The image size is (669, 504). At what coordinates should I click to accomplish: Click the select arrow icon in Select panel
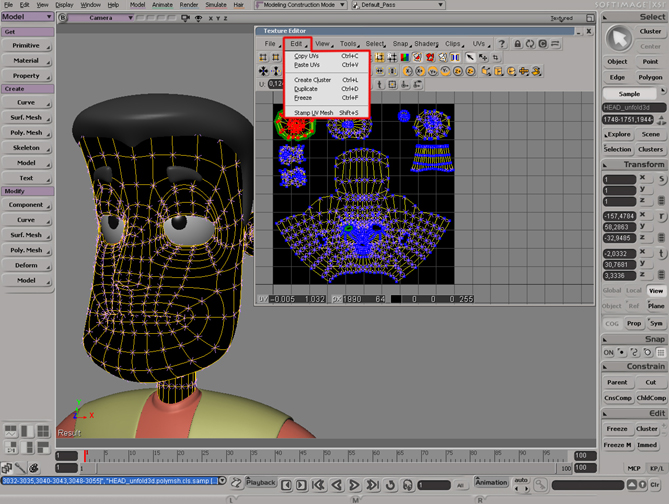pyautogui.click(x=619, y=37)
